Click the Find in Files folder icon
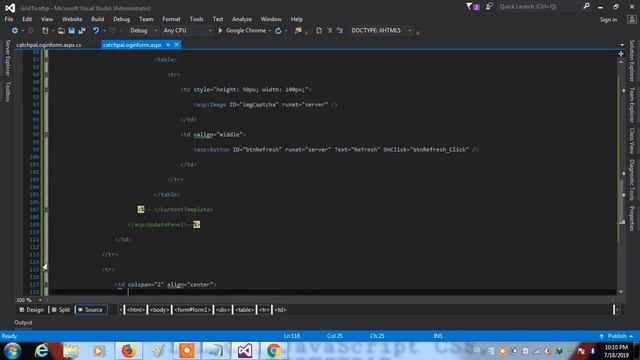The image size is (640, 360). tap(298, 31)
